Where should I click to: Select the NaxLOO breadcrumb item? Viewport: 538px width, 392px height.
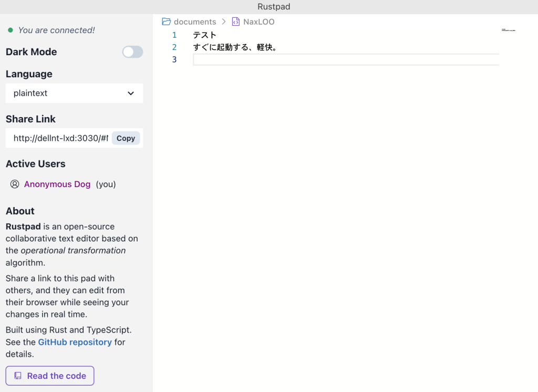[258, 22]
